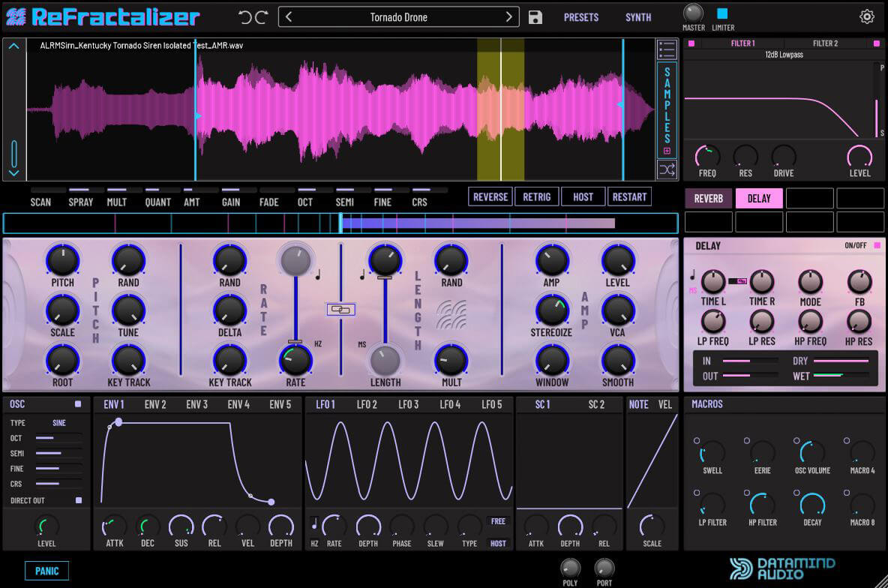Click the ReFractalizer fractal logo icon
888x588 pixels.
coord(16,15)
